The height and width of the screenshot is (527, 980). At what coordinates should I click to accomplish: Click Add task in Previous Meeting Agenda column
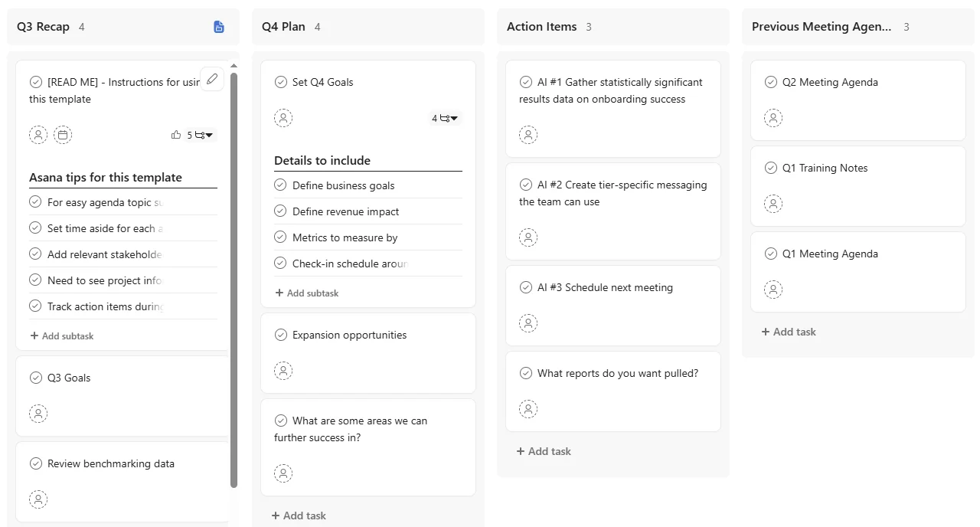click(x=789, y=332)
